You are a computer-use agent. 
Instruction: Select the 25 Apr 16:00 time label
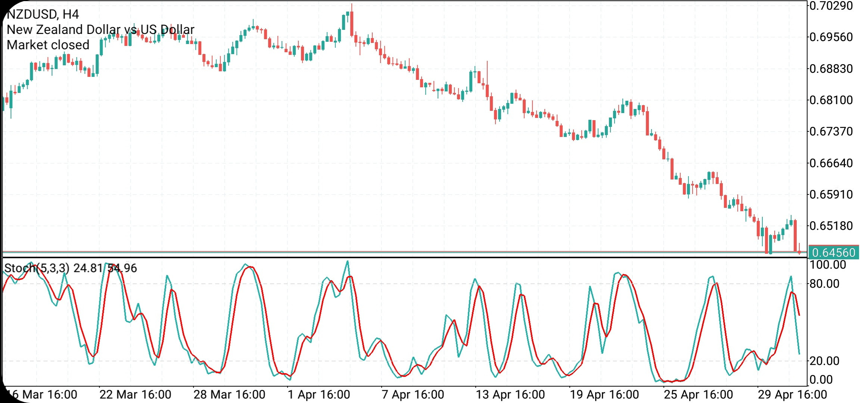[x=699, y=394]
